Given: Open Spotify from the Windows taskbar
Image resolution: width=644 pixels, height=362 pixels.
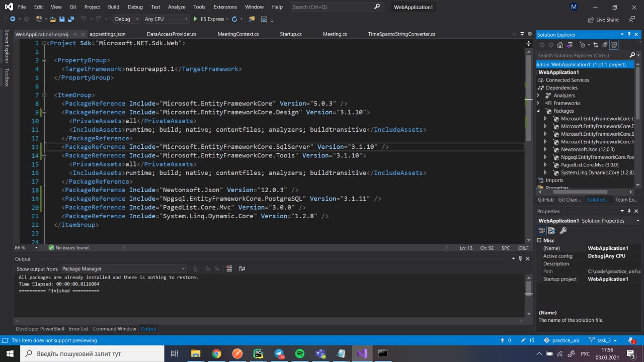Looking at the screenshot, I should [299, 353].
